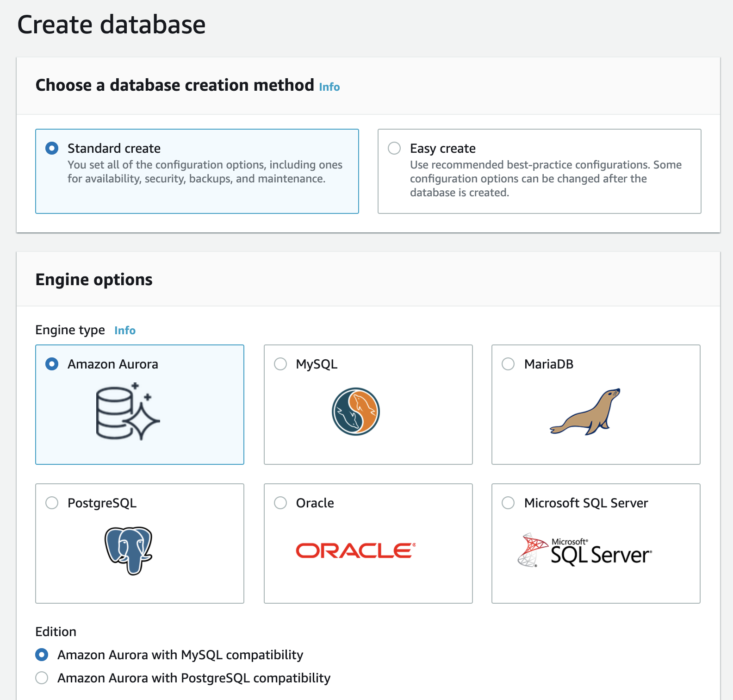This screenshot has width=733, height=700.
Task: Click 'Amazon Aurora with MySQL compatibility' text
Action: coord(180,655)
